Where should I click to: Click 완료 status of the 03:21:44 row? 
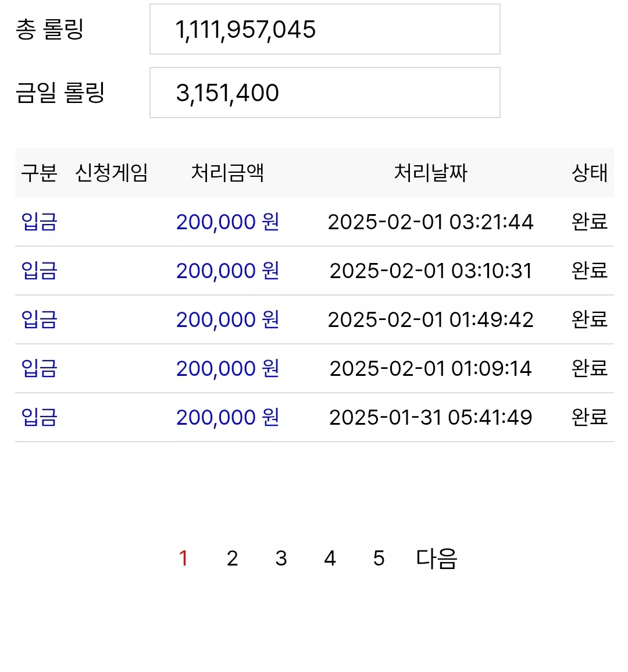click(x=590, y=222)
